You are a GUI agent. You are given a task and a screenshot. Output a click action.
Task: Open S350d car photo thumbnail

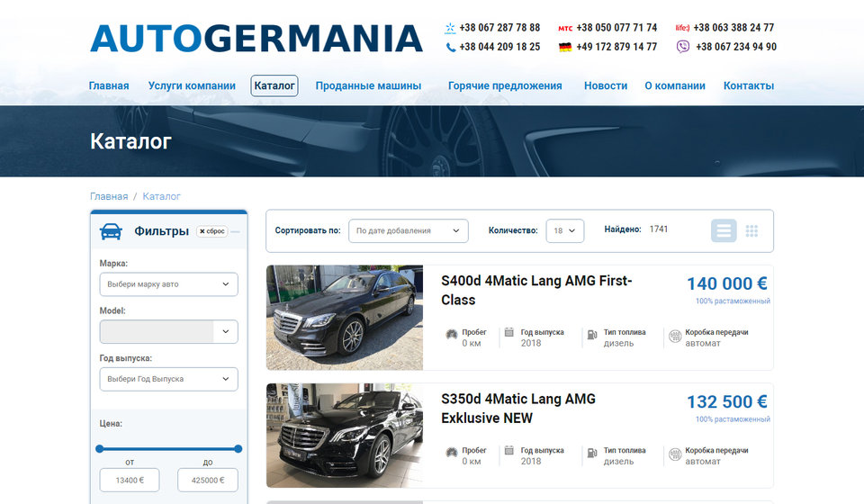pyautogui.click(x=345, y=436)
